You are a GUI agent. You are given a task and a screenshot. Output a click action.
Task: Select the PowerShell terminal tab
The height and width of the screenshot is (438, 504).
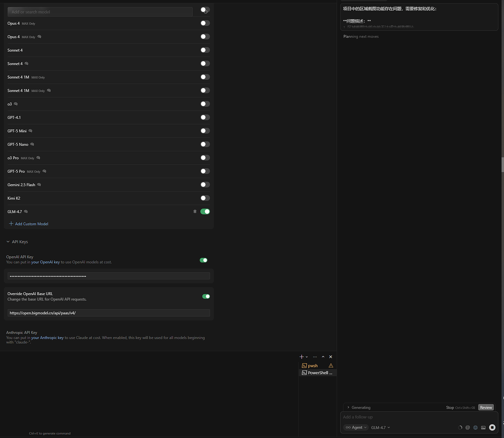point(318,373)
